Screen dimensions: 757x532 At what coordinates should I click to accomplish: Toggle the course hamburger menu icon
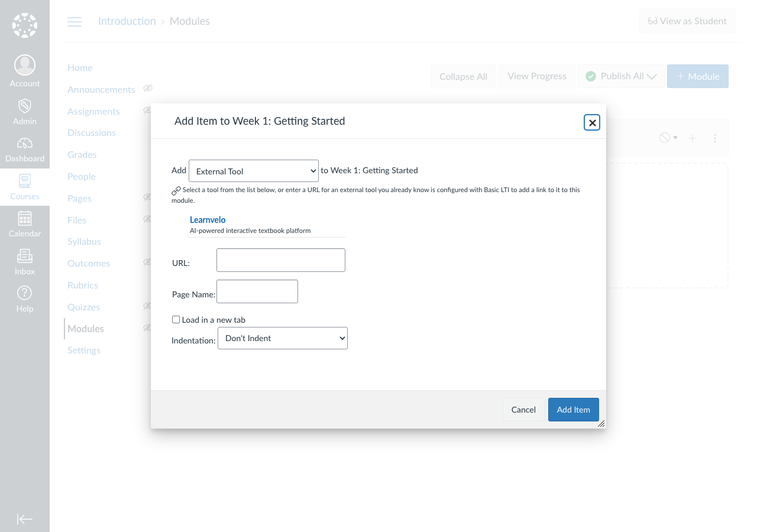pyautogui.click(x=75, y=22)
